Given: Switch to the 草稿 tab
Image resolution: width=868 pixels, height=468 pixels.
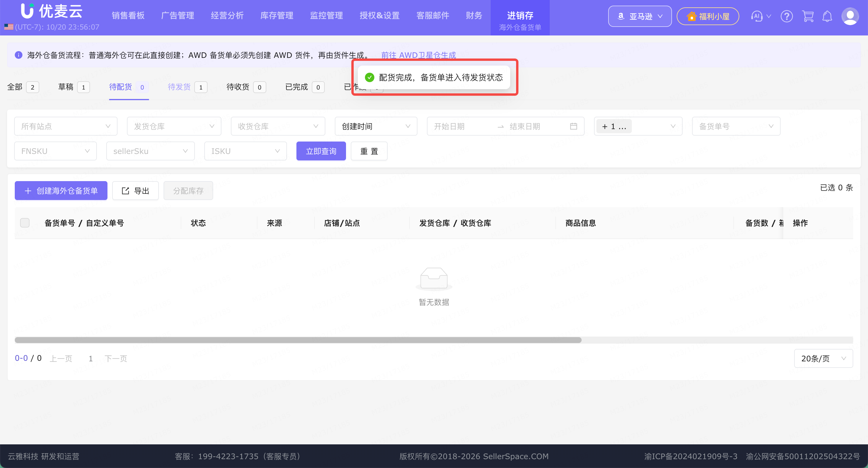Looking at the screenshot, I should pyautogui.click(x=74, y=87).
